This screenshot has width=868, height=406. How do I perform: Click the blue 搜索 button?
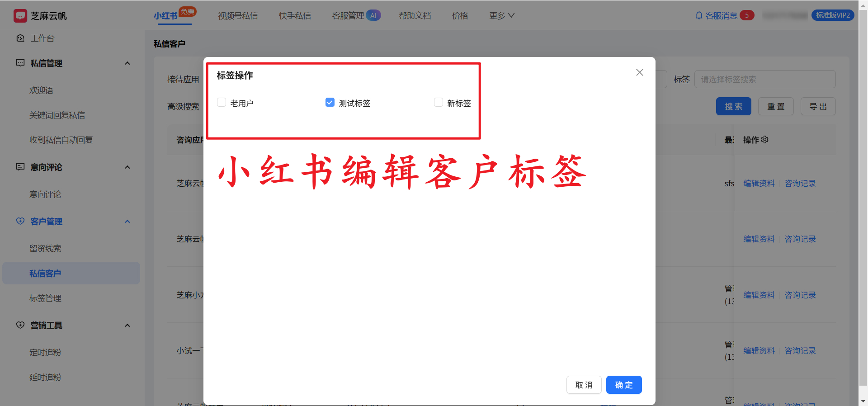pyautogui.click(x=733, y=106)
